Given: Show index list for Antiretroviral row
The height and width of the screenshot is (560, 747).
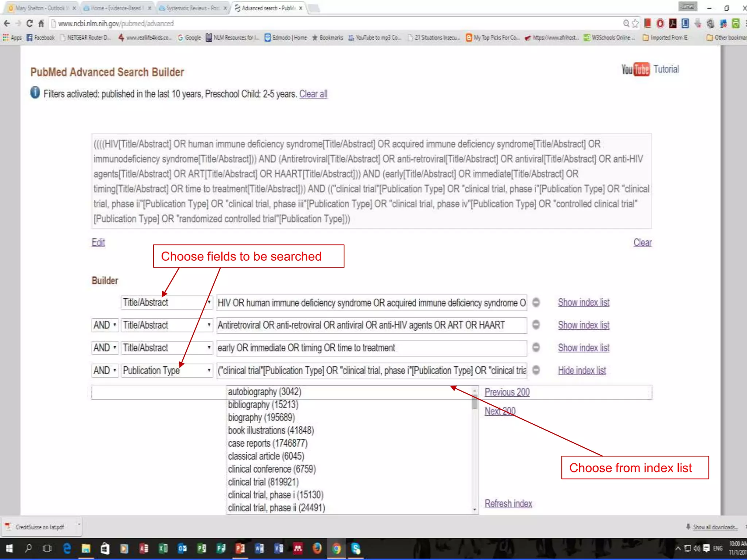Looking at the screenshot, I should click(x=584, y=325).
